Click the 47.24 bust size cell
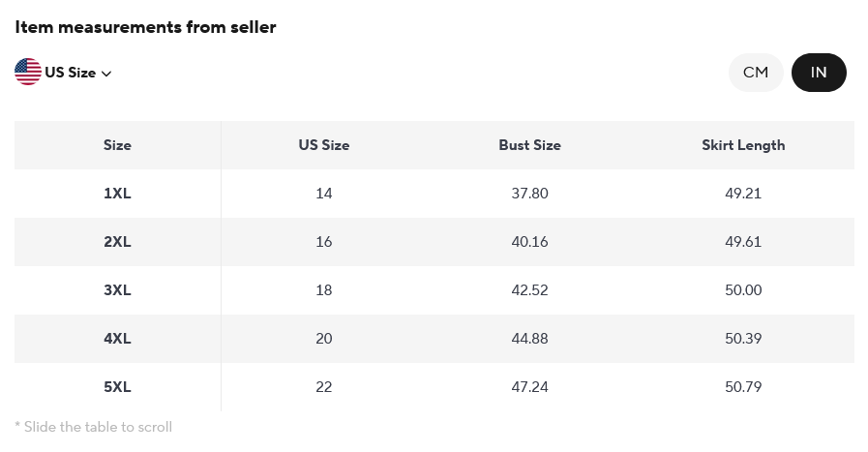868x452 pixels. pyautogui.click(x=529, y=387)
